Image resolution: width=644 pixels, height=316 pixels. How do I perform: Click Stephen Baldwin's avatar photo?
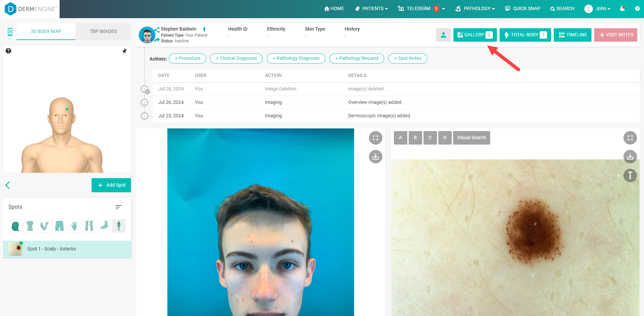coord(147,35)
